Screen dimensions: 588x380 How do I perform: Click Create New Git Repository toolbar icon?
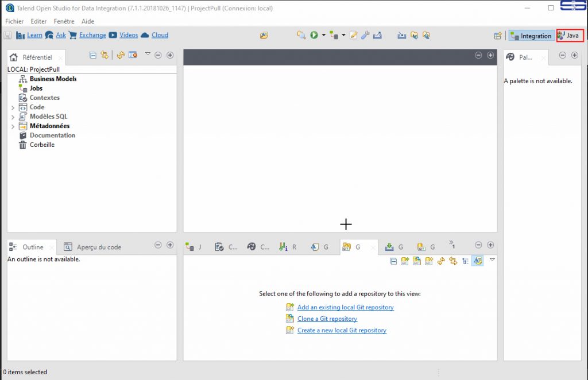click(428, 261)
